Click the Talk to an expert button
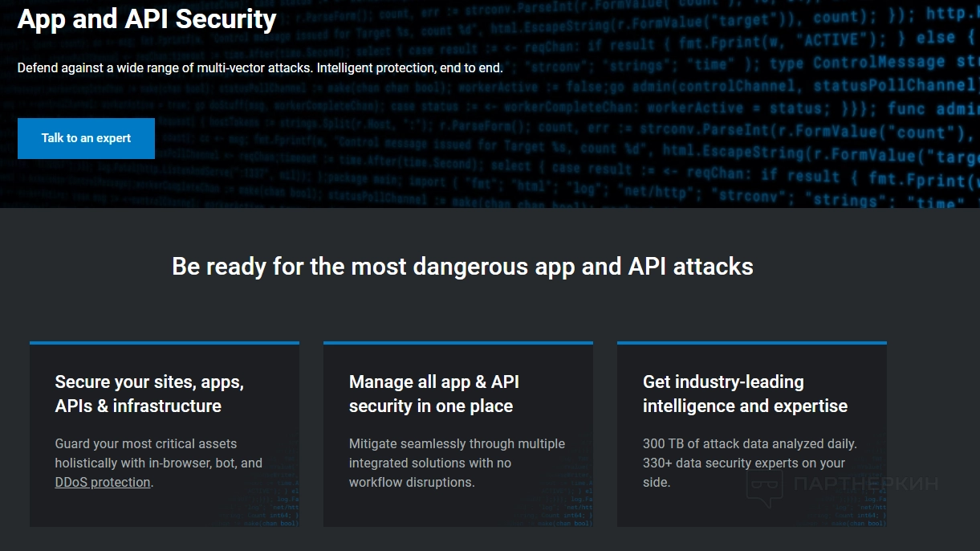980x551 pixels. point(86,138)
